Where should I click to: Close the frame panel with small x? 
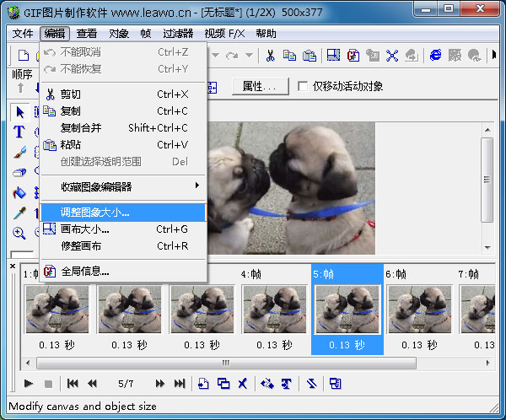coord(13,266)
